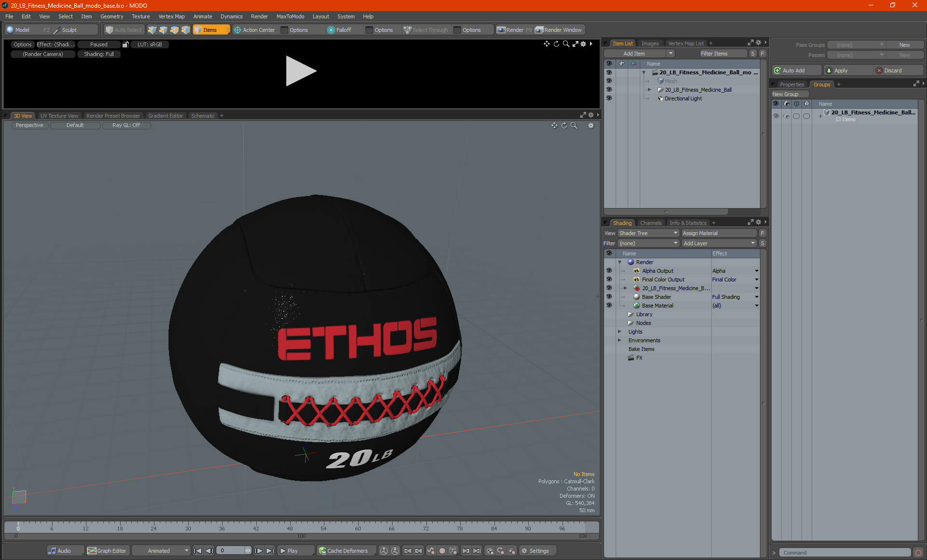Select Edges selection mode cube icon
This screenshot has height=560, width=927.
[x=163, y=30]
